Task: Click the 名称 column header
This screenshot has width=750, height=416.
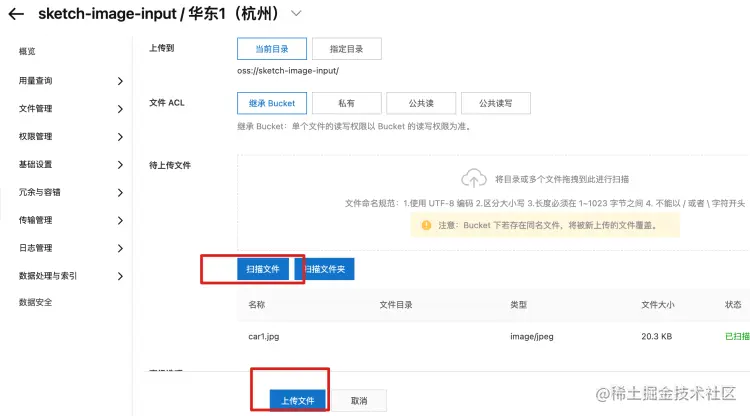Action: point(257,305)
